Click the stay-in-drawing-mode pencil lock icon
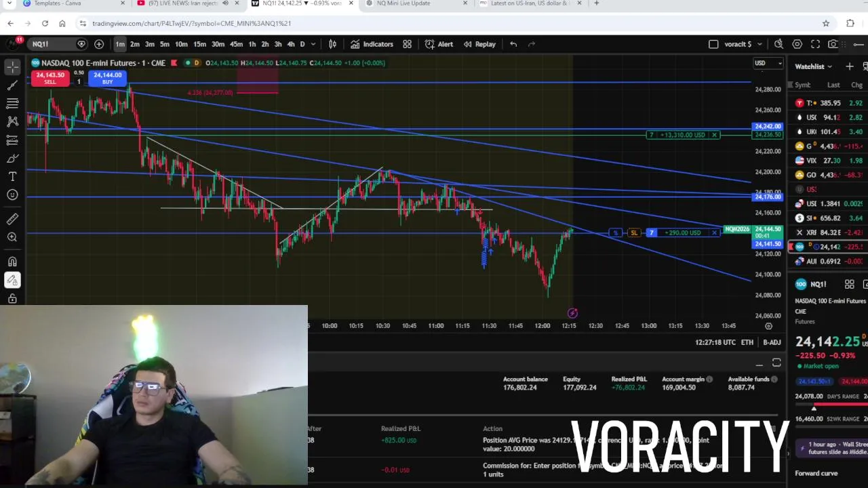Viewport: 868px width, 488px height. 12,280
